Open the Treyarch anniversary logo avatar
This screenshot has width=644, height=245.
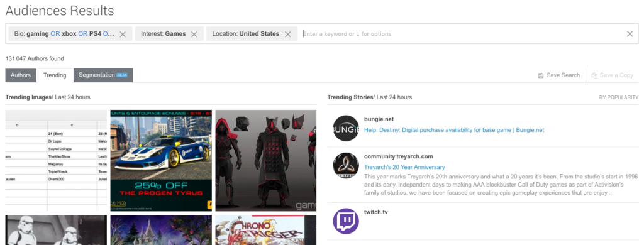(x=346, y=165)
